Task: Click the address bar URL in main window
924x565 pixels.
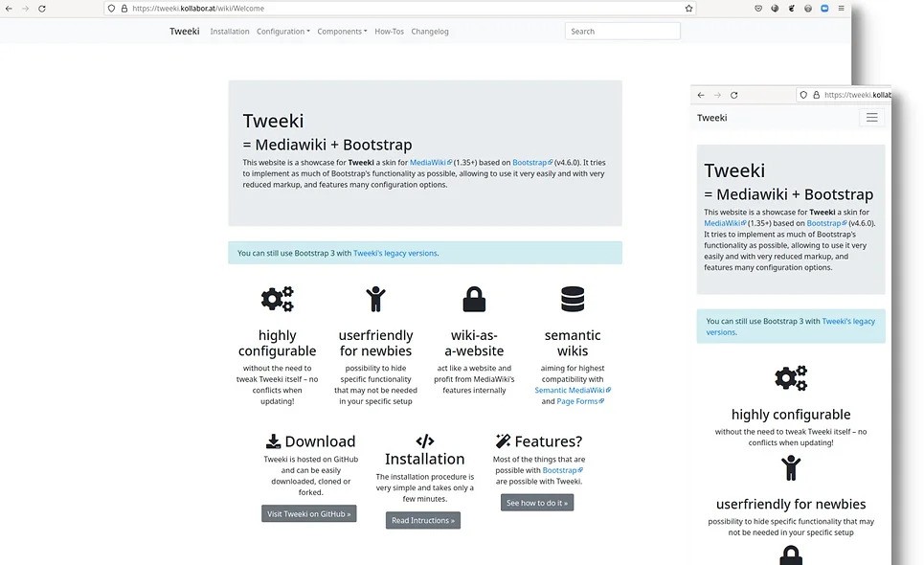Action: pyautogui.click(x=198, y=9)
